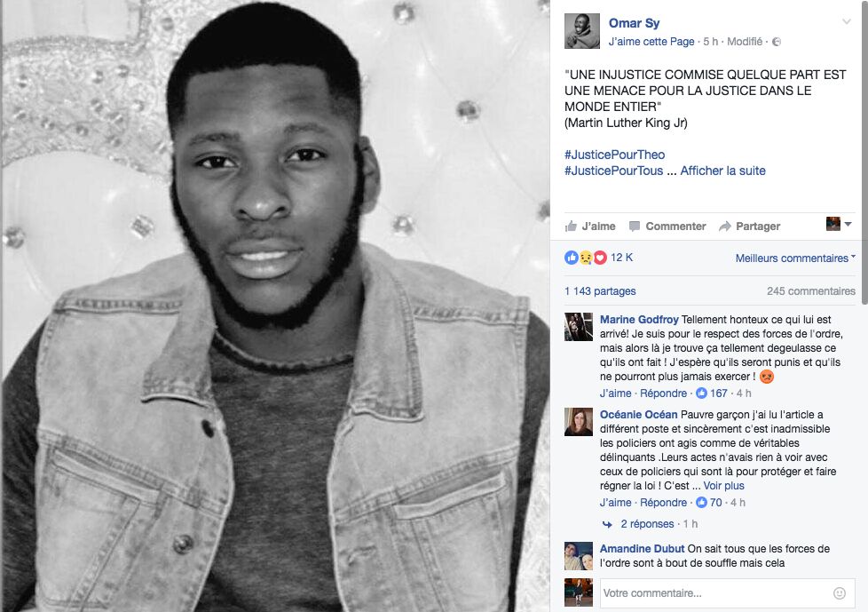This screenshot has height=612, width=868.
Task: Click the public globe privacy icon
Action: point(777,42)
